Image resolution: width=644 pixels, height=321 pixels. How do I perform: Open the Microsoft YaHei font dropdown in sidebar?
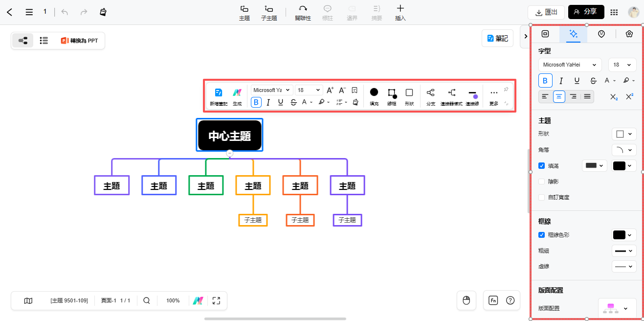(569, 64)
